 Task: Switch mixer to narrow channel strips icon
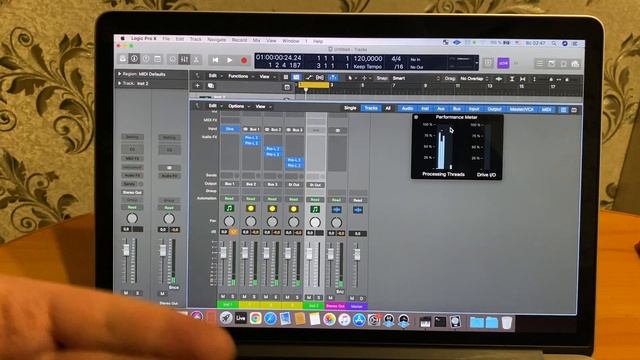click(564, 110)
